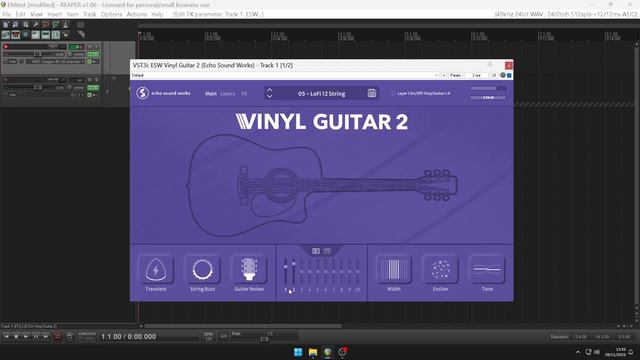Switch to the Layers tab
This screenshot has height=360, width=640.
coord(227,93)
